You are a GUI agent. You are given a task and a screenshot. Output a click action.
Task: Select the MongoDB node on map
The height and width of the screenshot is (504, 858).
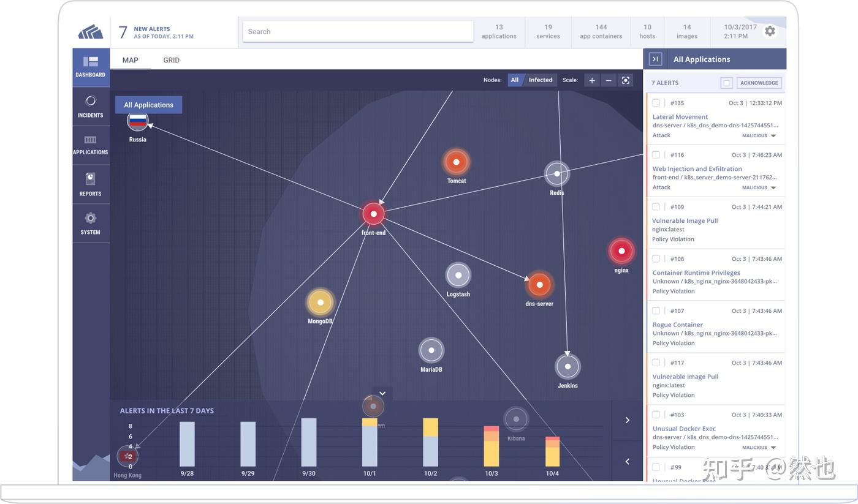pos(320,302)
